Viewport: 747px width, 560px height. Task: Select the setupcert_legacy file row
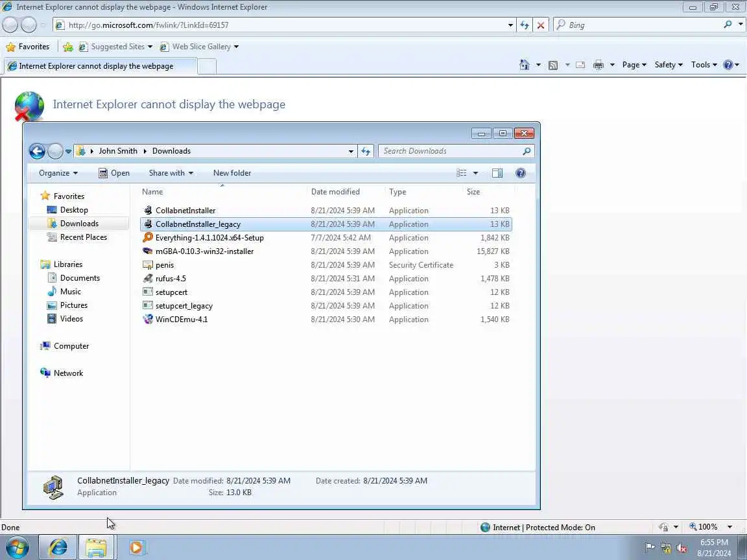pos(326,306)
